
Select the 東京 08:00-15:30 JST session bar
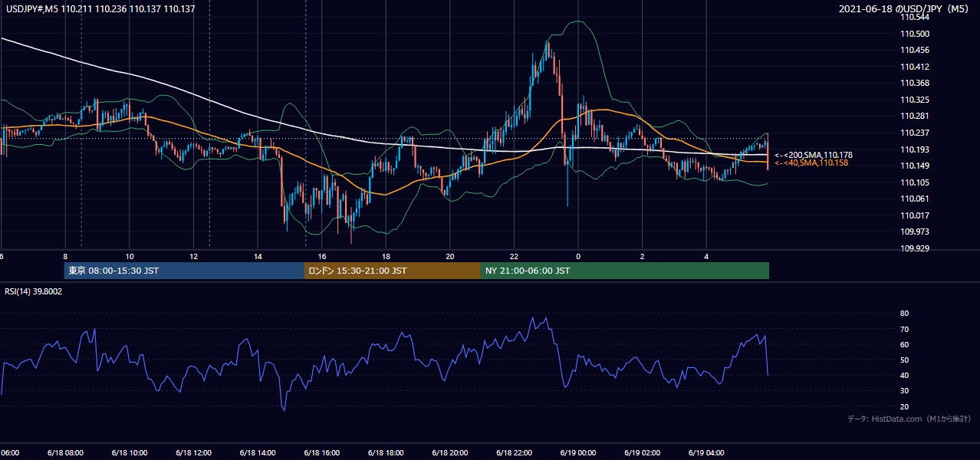click(x=184, y=271)
